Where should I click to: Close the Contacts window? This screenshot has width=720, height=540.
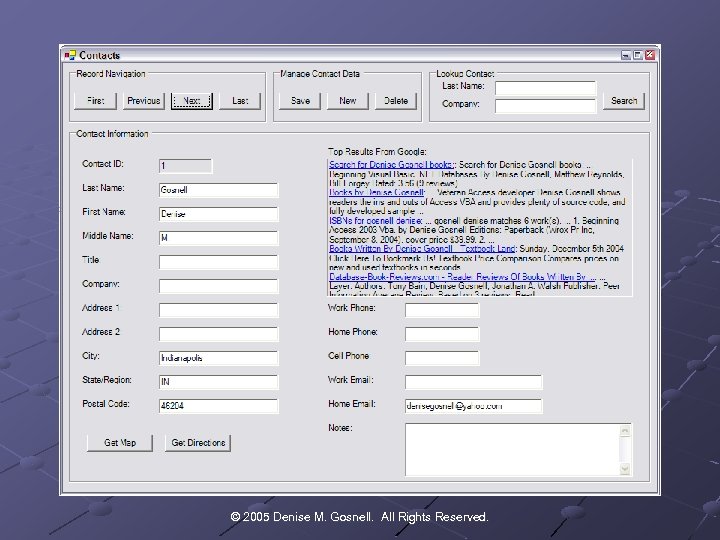650,55
